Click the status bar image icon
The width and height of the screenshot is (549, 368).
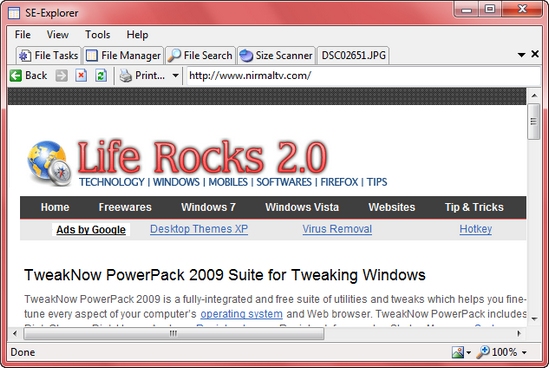pos(458,352)
